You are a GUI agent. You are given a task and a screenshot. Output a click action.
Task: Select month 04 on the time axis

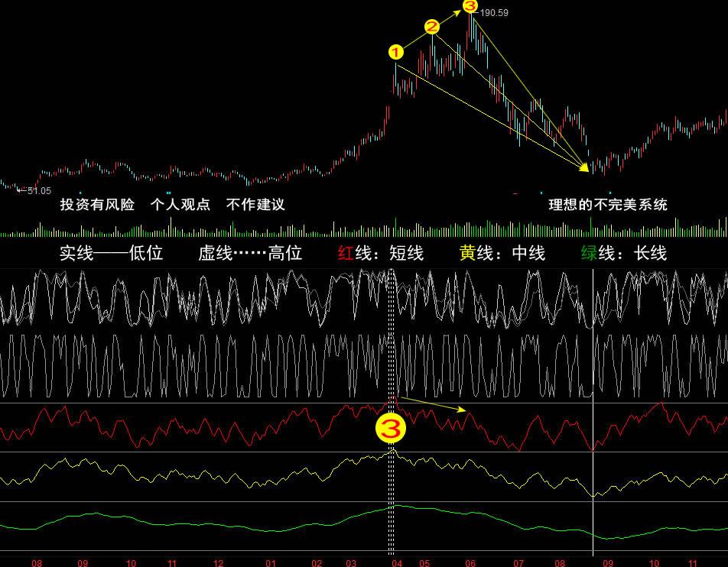pyautogui.click(x=397, y=563)
